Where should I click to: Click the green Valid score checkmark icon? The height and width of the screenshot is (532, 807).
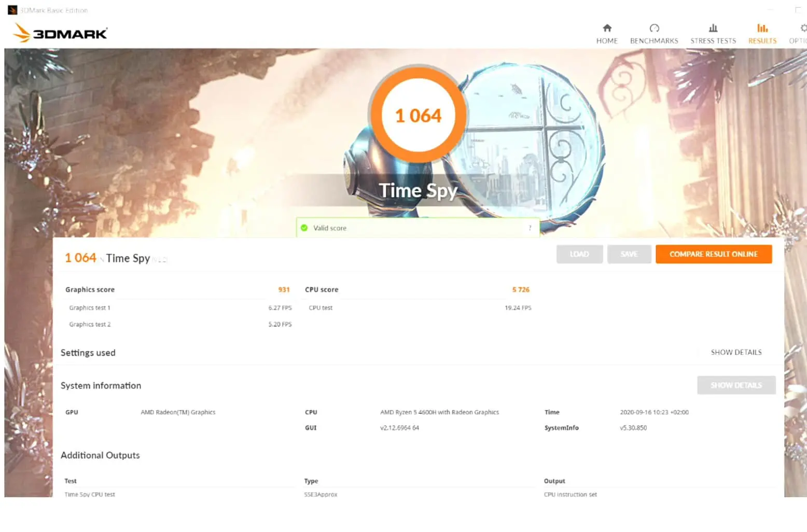point(304,228)
